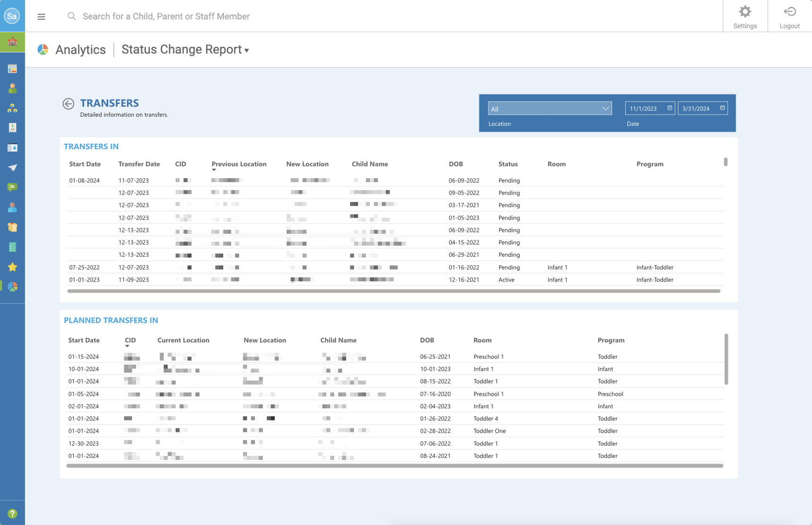Toggle sort on the Previous Location column
Screen dimensions: 812x525
coord(239,164)
